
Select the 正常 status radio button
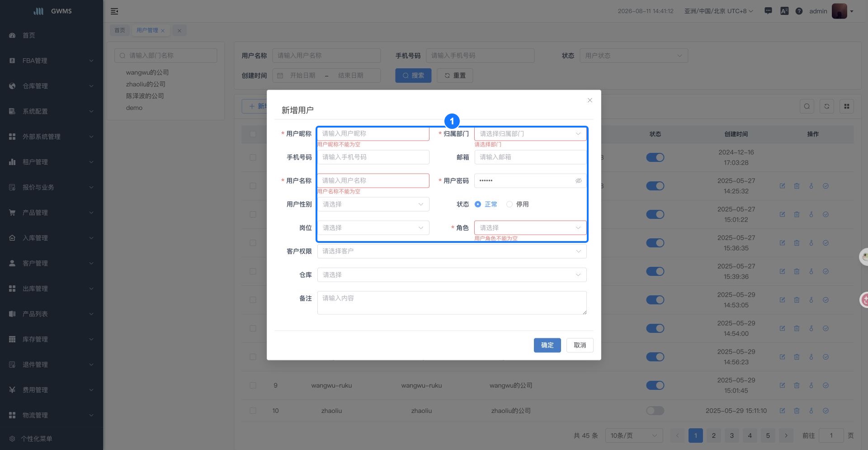pos(478,204)
